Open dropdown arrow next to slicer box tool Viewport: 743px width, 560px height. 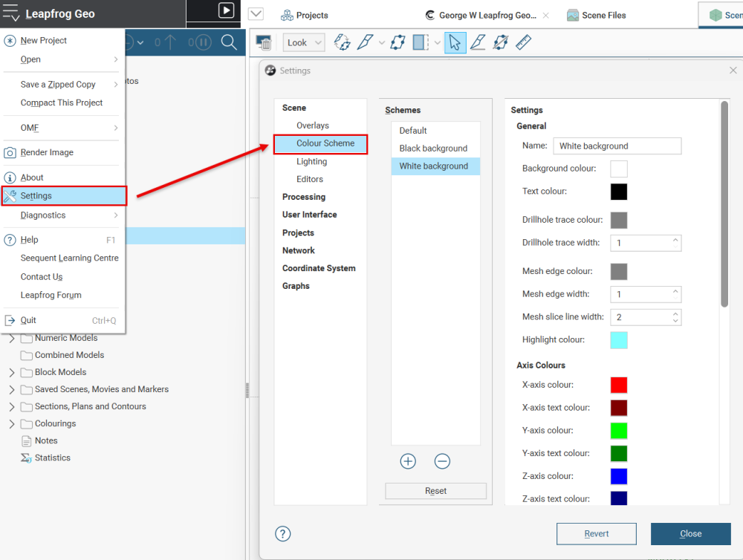437,42
